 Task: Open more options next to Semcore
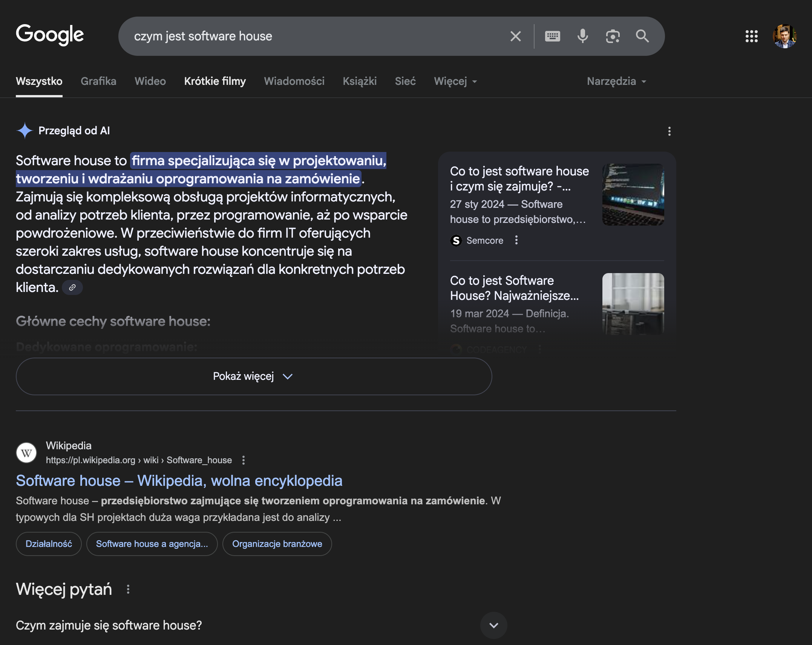tap(516, 240)
